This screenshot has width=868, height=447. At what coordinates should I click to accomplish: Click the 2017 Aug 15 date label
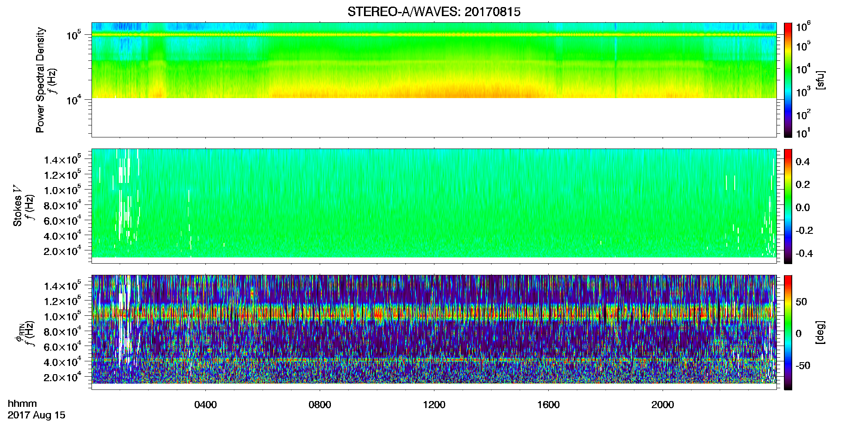coord(36,415)
